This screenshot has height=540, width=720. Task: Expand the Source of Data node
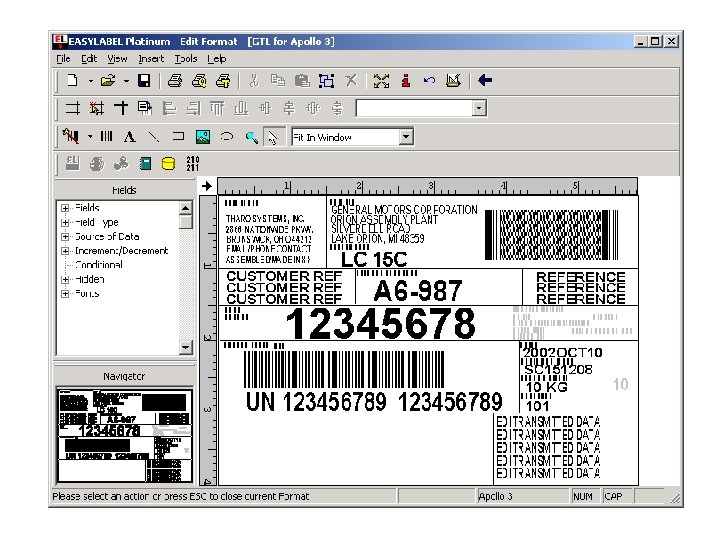[65, 237]
